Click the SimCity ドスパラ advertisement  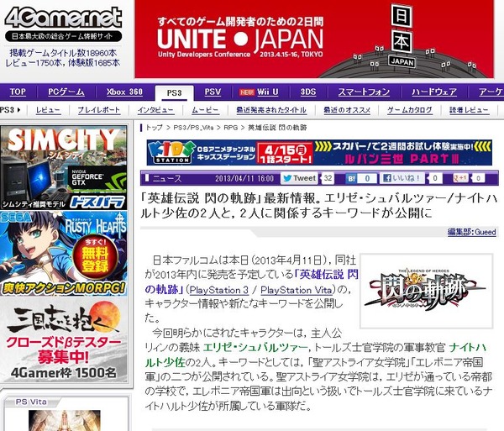64,168
